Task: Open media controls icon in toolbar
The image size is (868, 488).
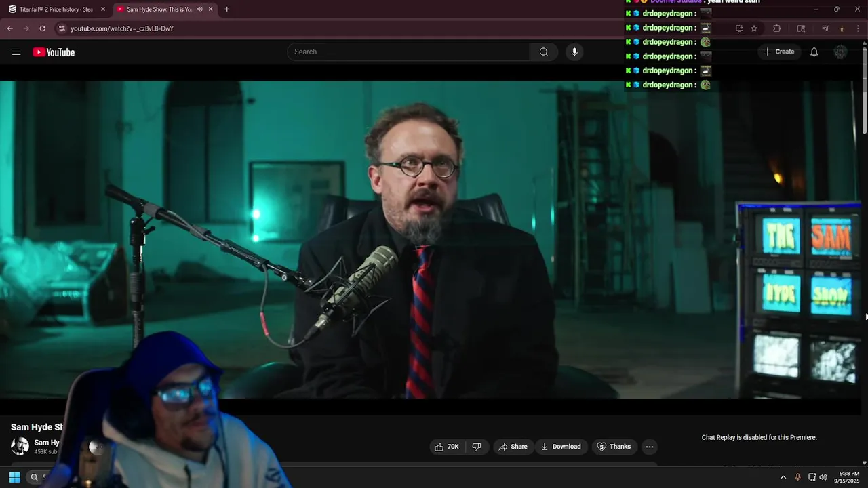Action: (x=825, y=28)
